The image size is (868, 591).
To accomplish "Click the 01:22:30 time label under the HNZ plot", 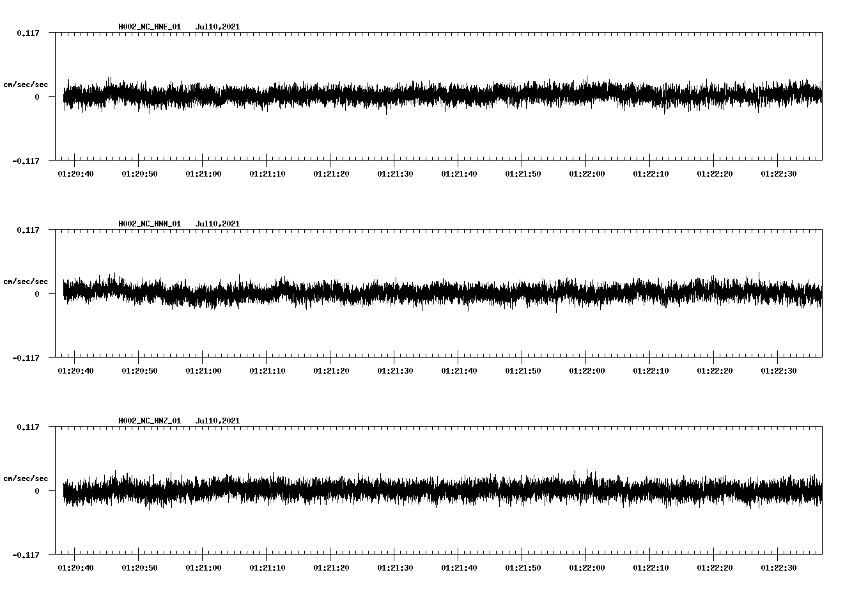I will pos(779,568).
